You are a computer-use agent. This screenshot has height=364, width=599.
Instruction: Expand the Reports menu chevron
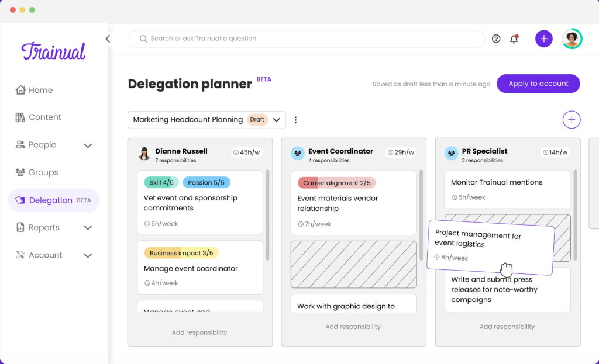(88, 228)
